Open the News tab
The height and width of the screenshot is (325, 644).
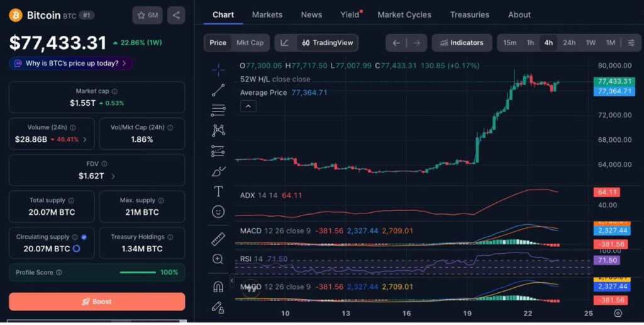click(x=311, y=15)
